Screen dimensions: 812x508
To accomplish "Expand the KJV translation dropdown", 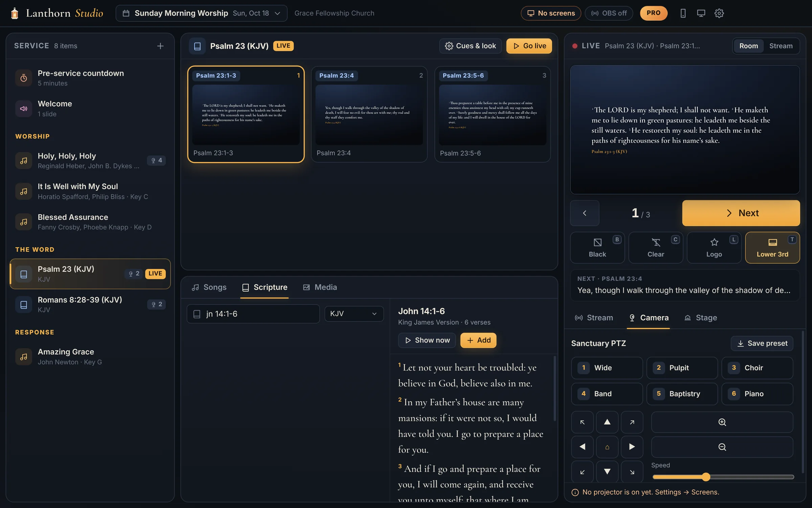I will 354,314.
